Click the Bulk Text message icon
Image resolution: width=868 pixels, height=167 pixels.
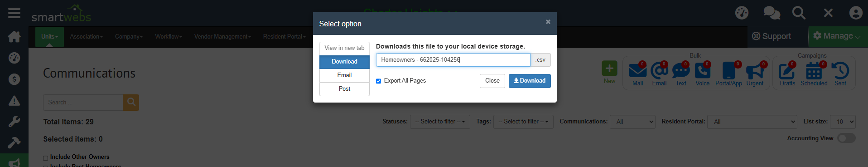coord(681,71)
